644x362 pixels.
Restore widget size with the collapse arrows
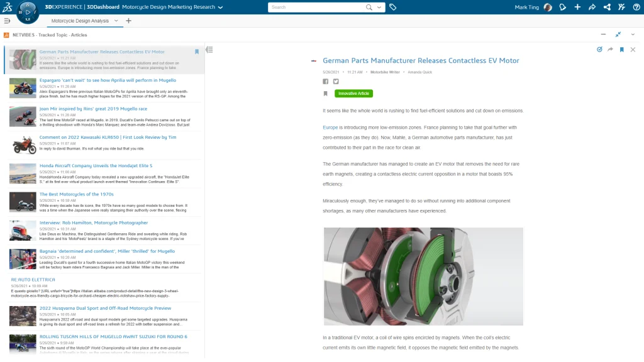tap(618, 35)
